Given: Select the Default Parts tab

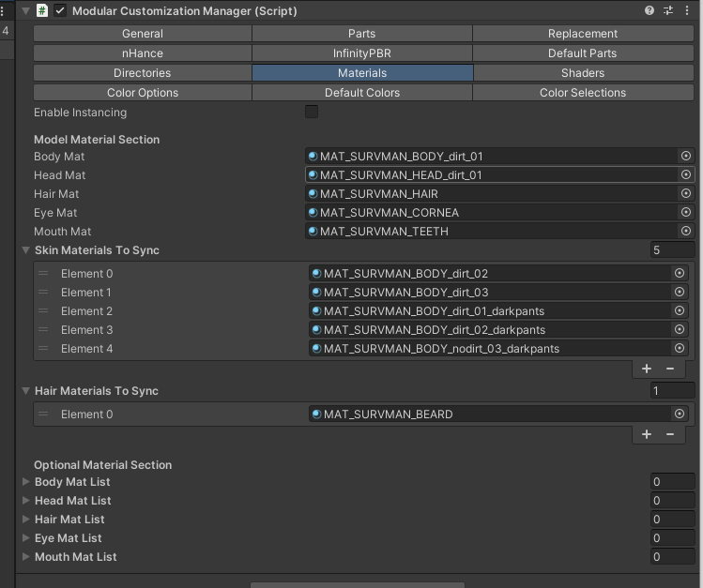Looking at the screenshot, I should click(x=582, y=53).
